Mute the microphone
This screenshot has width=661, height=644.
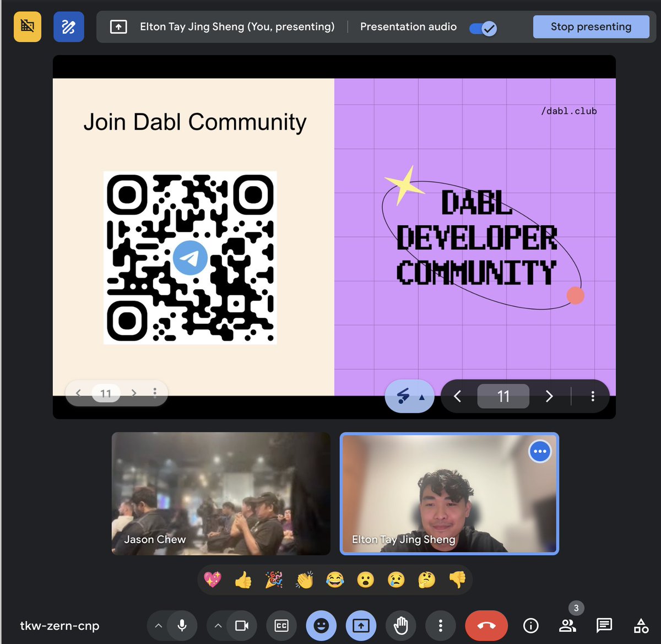[182, 625]
